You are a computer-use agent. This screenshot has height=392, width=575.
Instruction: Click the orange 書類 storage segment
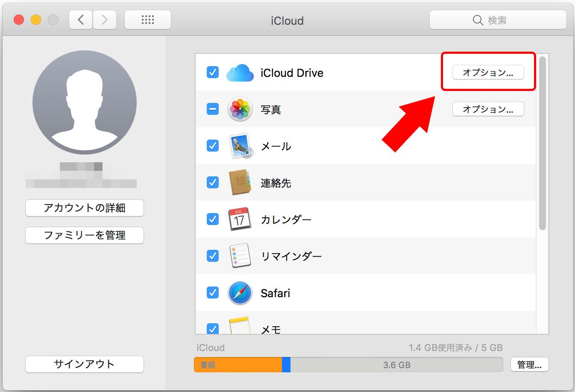click(238, 365)
